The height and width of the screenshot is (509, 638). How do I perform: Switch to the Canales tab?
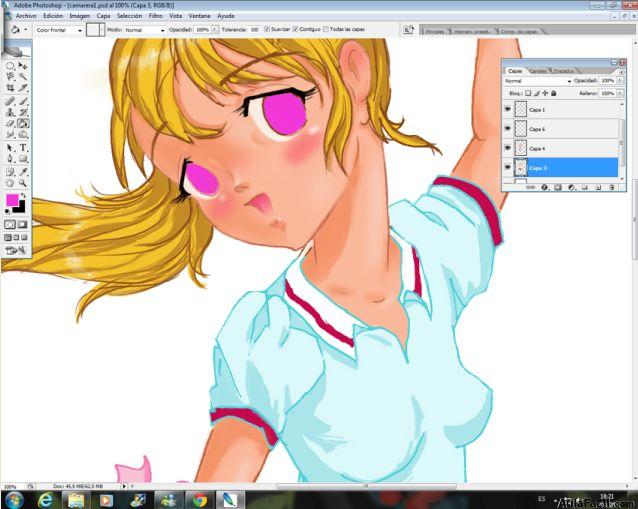[x=538, y=71]
